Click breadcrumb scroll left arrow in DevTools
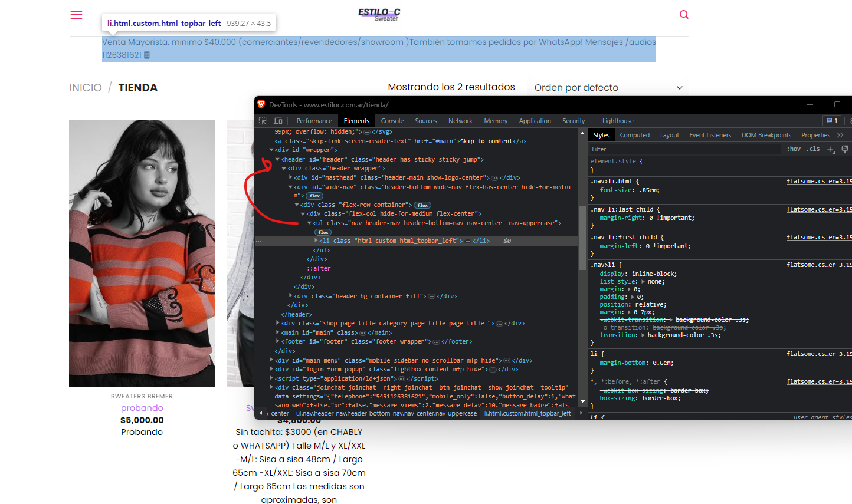852x504 pixels. (x=260, y=413)
